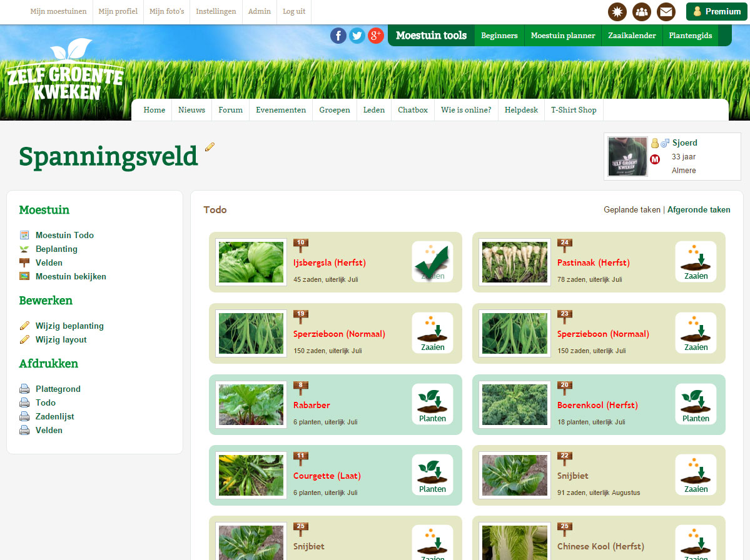Viewport: 750px width, 560px height.
Task: Switch to the Geplande taken view
Action: tap(634, 210)
